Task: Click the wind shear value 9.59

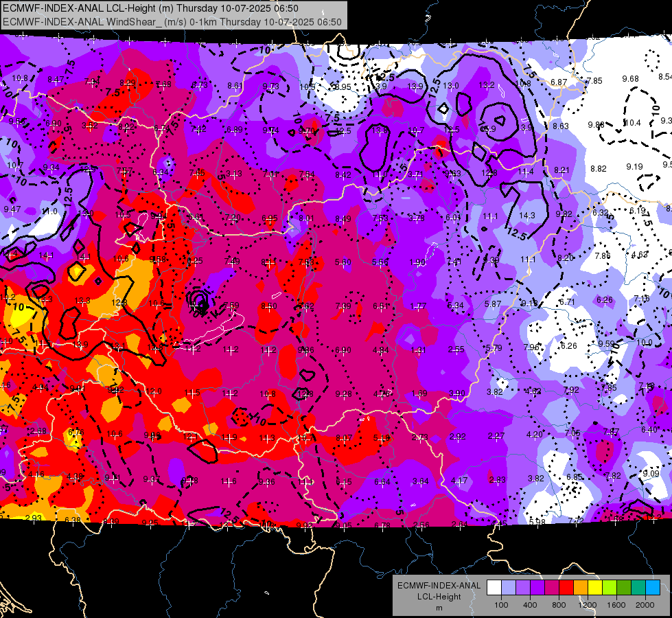Action: (606, 344)
